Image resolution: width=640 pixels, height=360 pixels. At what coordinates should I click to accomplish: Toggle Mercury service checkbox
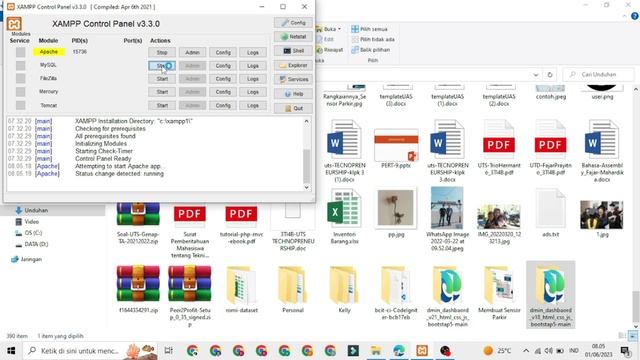coord(20,92)
